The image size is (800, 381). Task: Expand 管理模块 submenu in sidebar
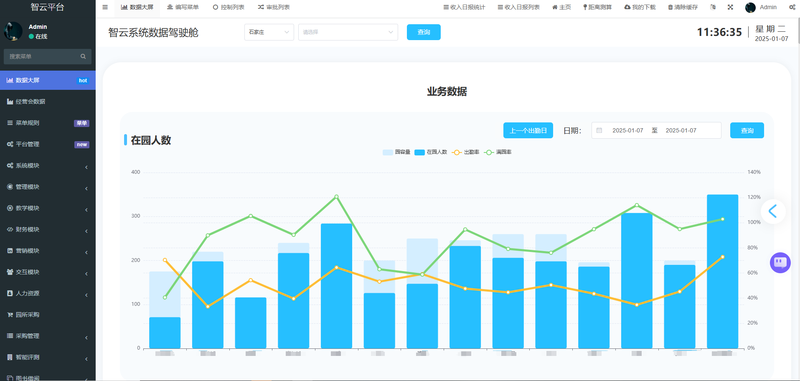(47, 187)
